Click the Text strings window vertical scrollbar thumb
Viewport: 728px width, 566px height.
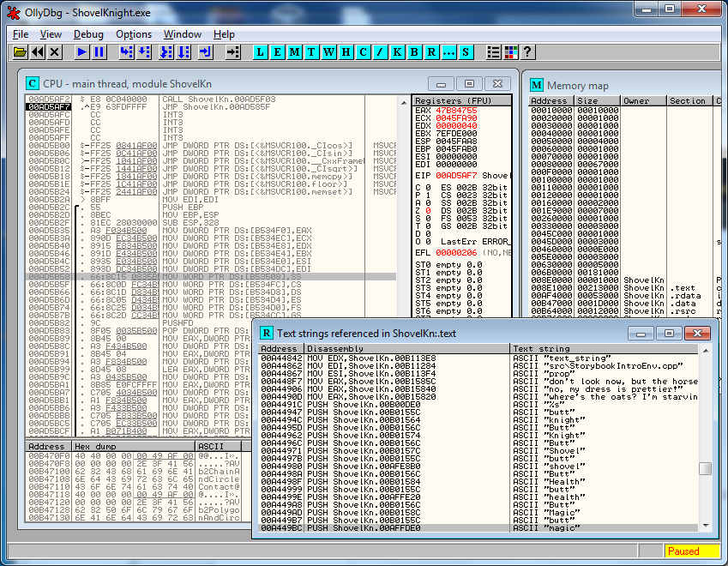(x=705, y=468)
